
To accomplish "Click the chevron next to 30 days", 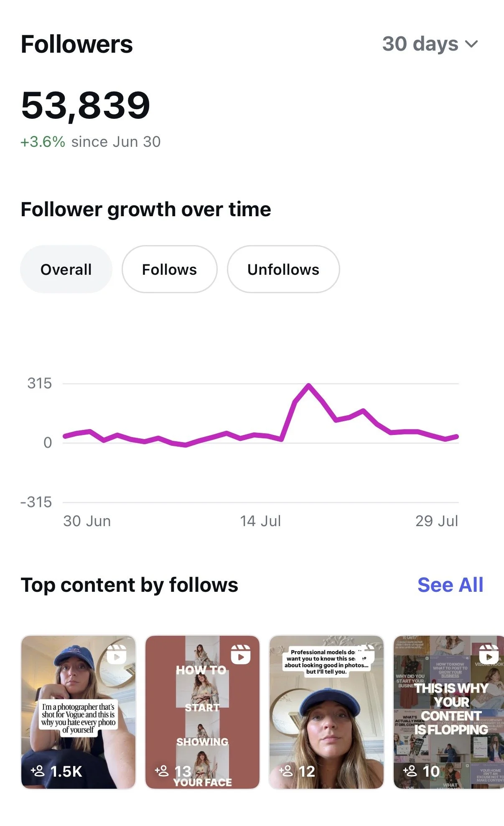I will coord(471,44).
